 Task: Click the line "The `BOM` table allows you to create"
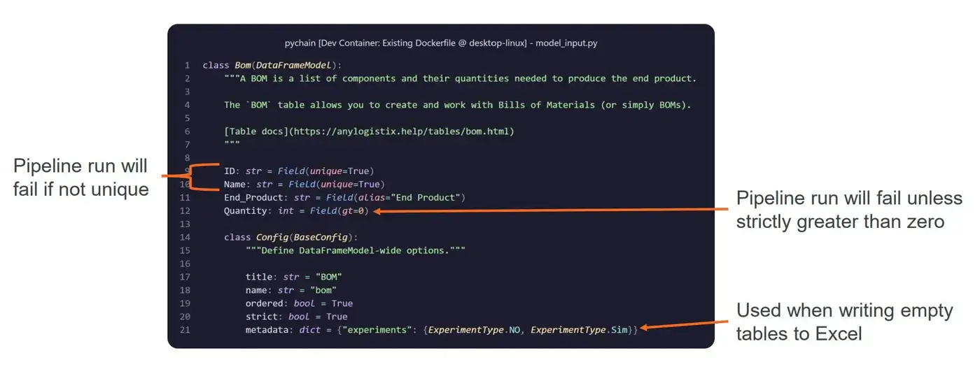coord(458,105)
